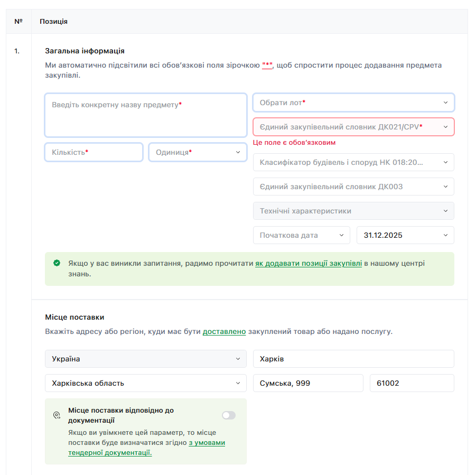Click the green checkmark info icon
476x475 pixels.
coord(57,263)
